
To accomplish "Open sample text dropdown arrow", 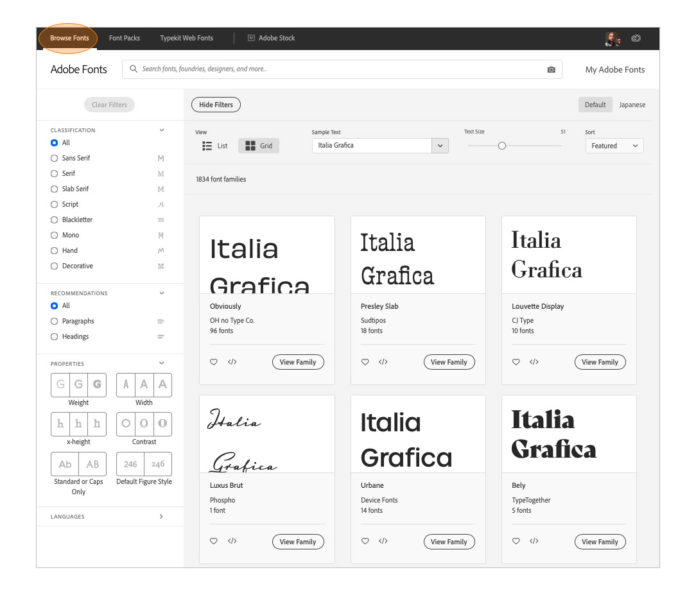I will click(x=440, y=146).
